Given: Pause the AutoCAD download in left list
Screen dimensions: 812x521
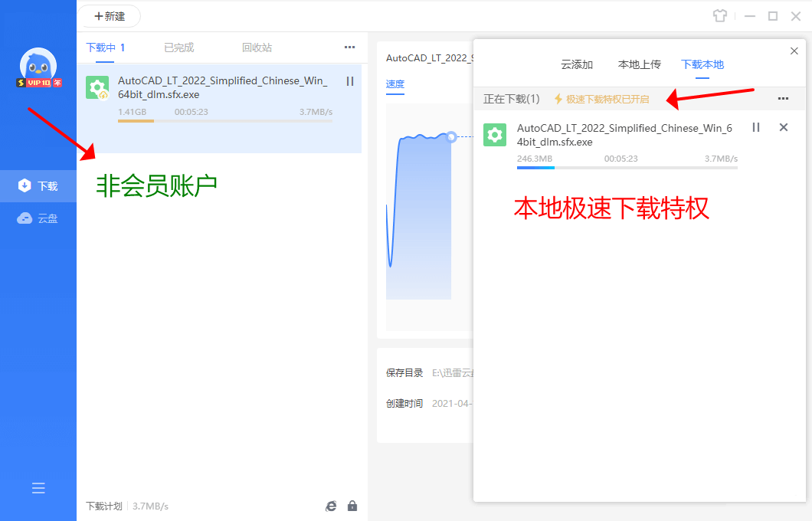Looking at the screenshot, I should point(350,81).
